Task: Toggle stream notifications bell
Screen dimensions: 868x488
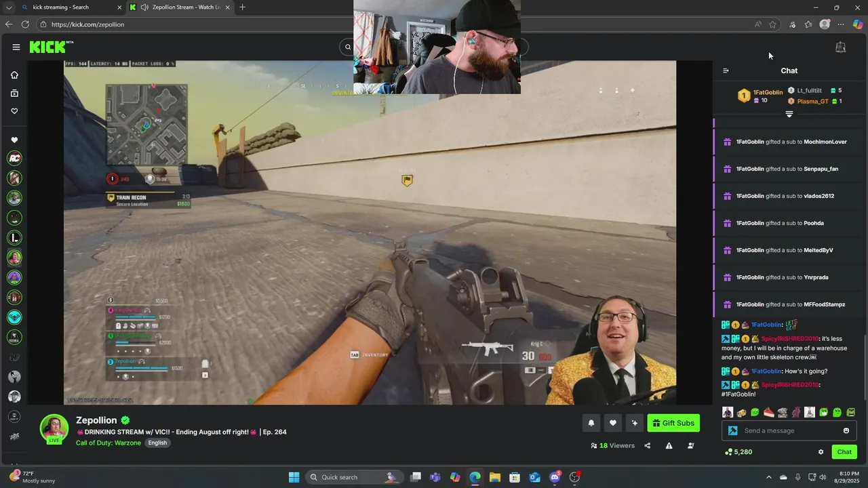Action: pyautogui.click(x=591, y=423)
